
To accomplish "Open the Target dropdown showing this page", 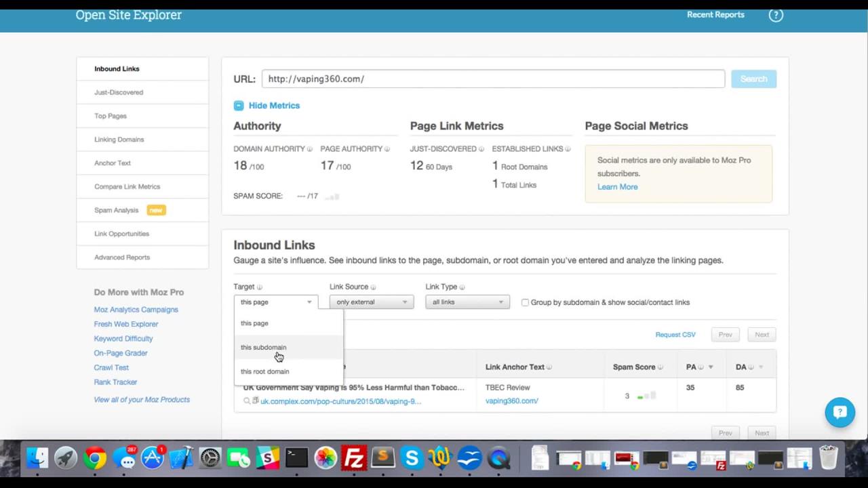I will 275,302.
